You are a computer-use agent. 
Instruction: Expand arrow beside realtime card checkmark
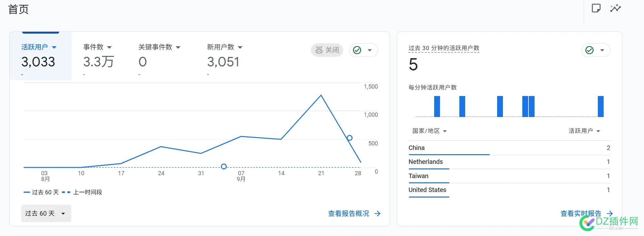602,50
